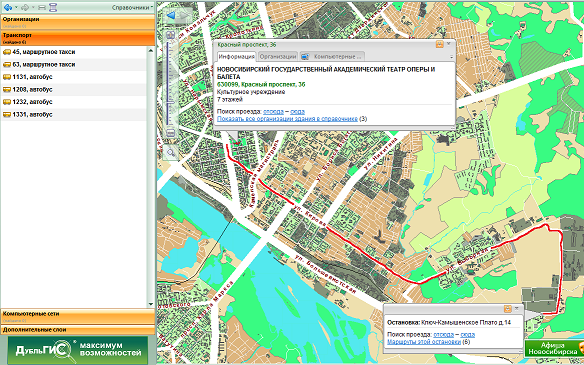Click the address 630099, Красный проспект, 36
The height and width of the screenshot is (365, 584).
[261, 85]
